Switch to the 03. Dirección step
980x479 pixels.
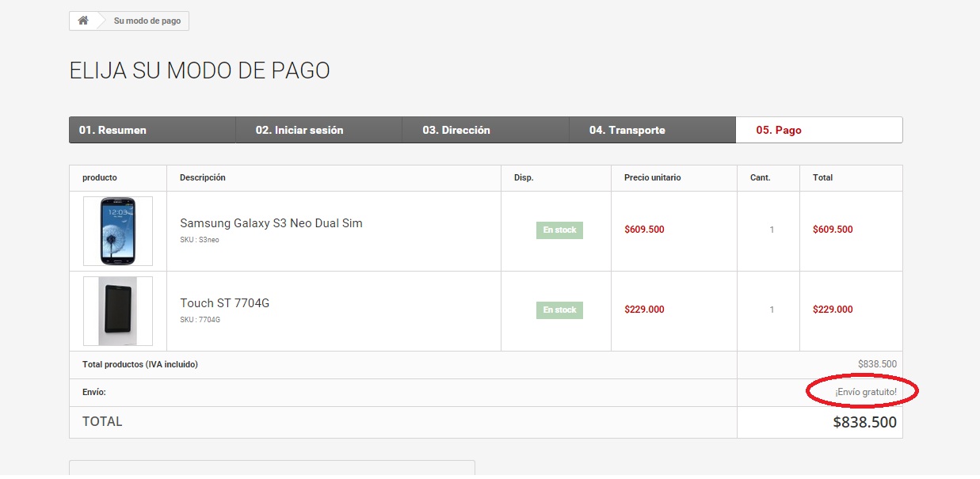(x=456, y=130)
